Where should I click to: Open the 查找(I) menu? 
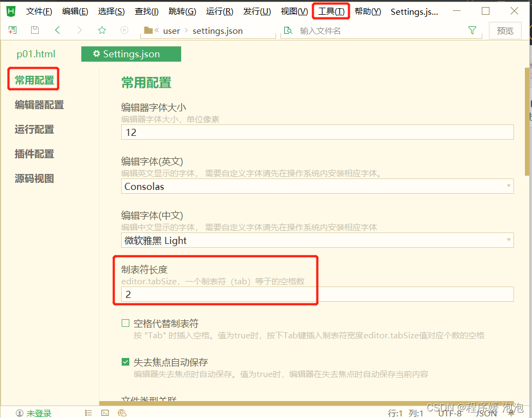point(147,11)
